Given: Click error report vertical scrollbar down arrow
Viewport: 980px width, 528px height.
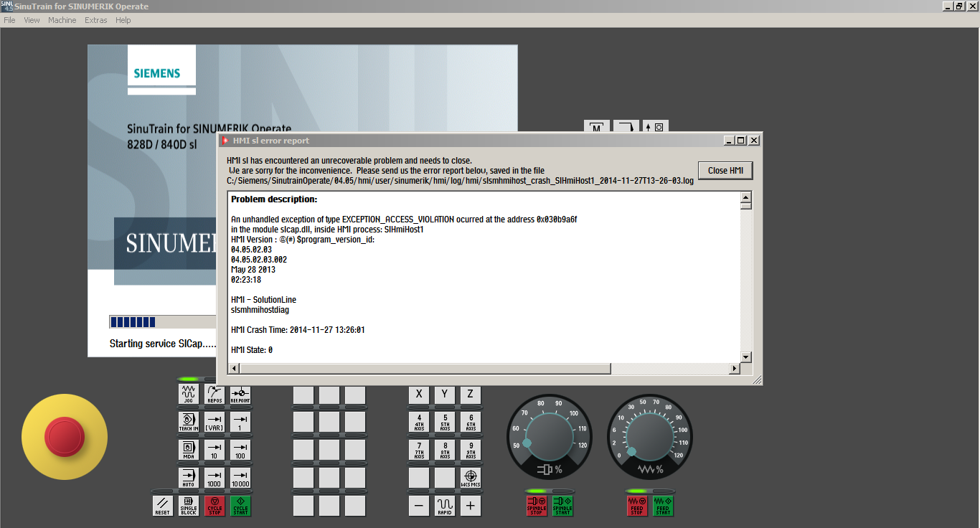Looking at the screenshot, I should tap(745, 357).
